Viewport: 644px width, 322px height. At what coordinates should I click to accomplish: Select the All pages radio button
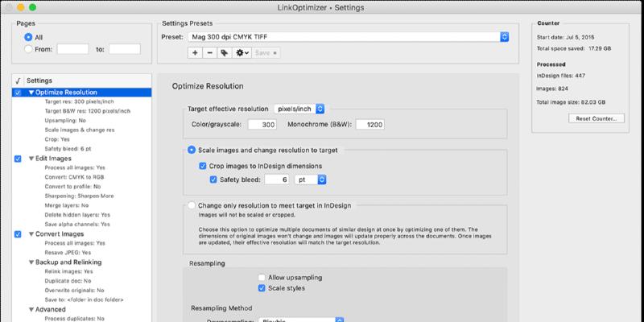(x=28, y=37)
